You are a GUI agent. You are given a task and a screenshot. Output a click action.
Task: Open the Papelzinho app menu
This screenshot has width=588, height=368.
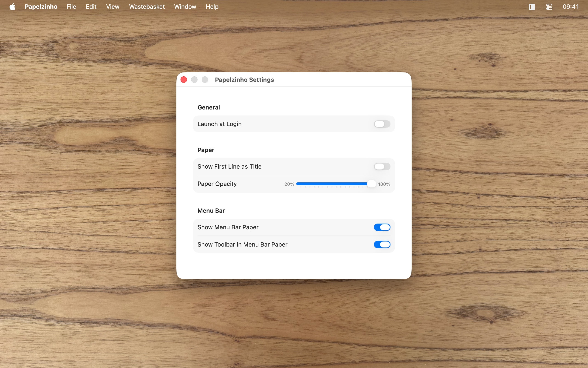tap(41, 7)
